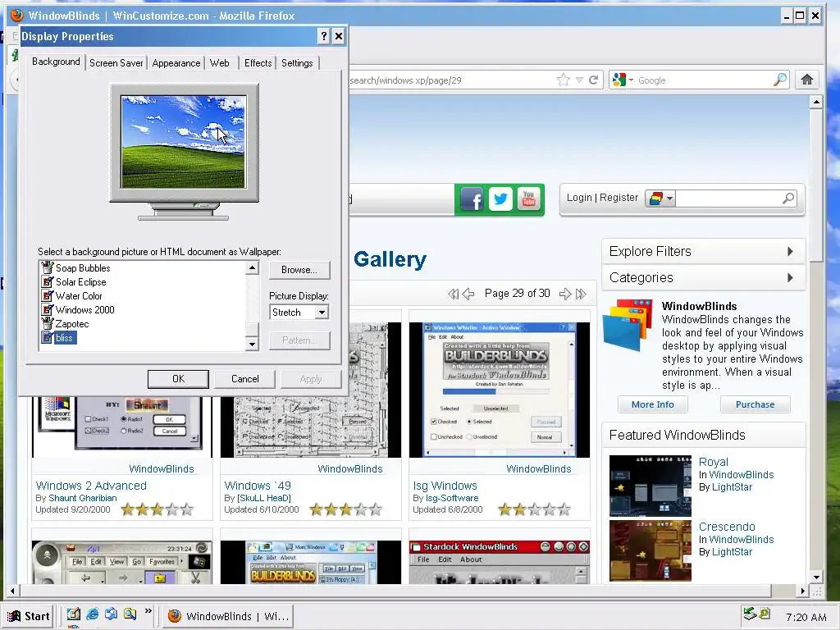Click the horizontal scrollbar right arrow
The image size is (840, 630).
(x=802, y=591)
